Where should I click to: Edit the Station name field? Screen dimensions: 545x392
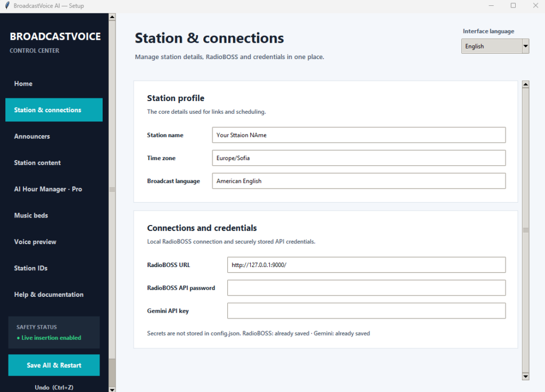pos(359,135)
